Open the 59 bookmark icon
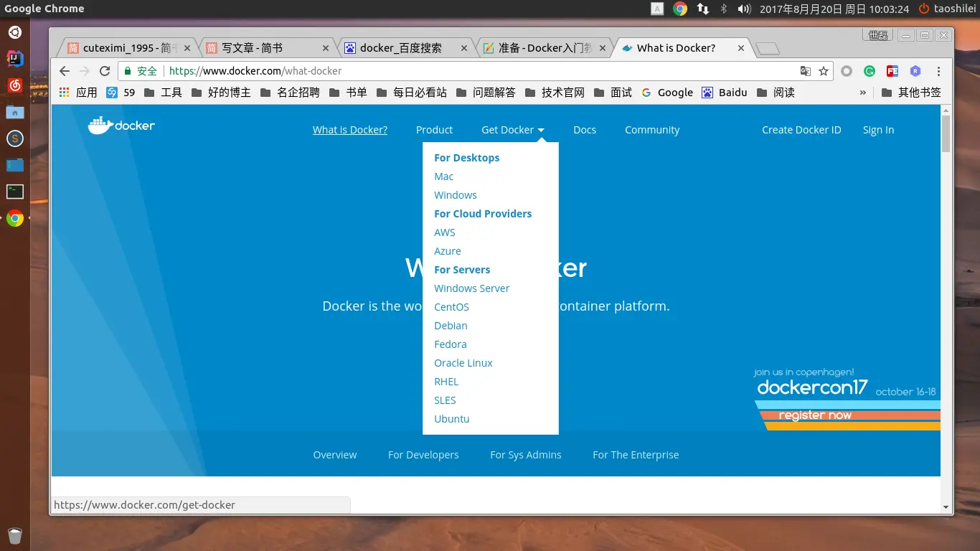Image resolution: width=980 pixels, height=551 pixels. (x=112, y=93)
